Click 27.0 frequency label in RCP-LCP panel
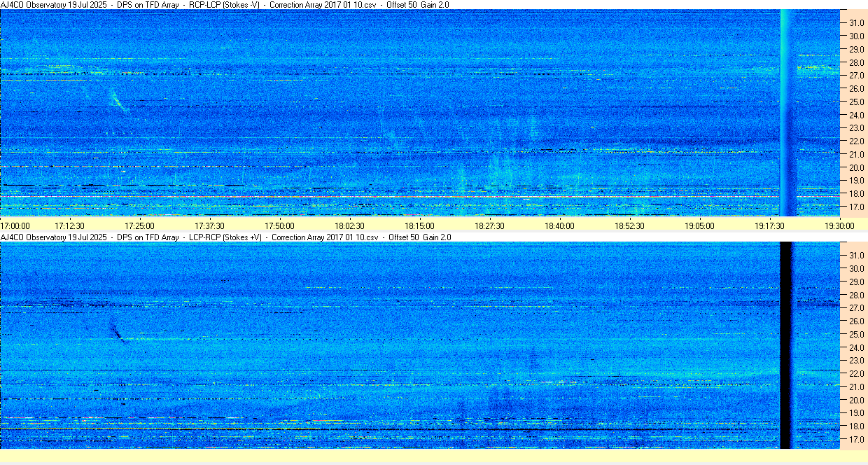 coord(857,76)
